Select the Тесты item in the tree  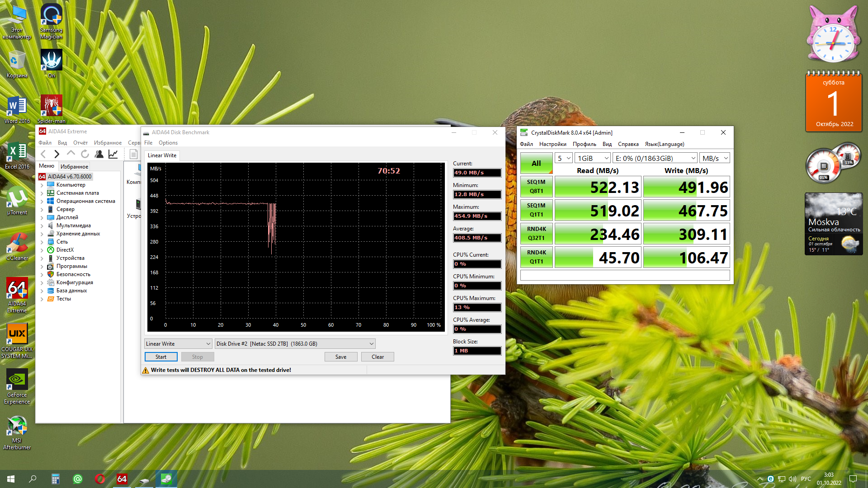coord(64,299)
